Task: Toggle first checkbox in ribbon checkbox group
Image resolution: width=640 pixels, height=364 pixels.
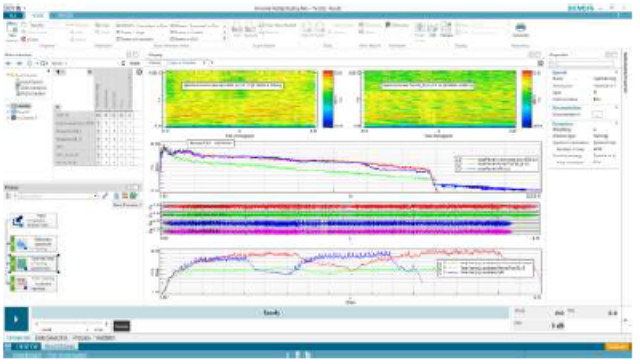Action: (x=118, y=25)
